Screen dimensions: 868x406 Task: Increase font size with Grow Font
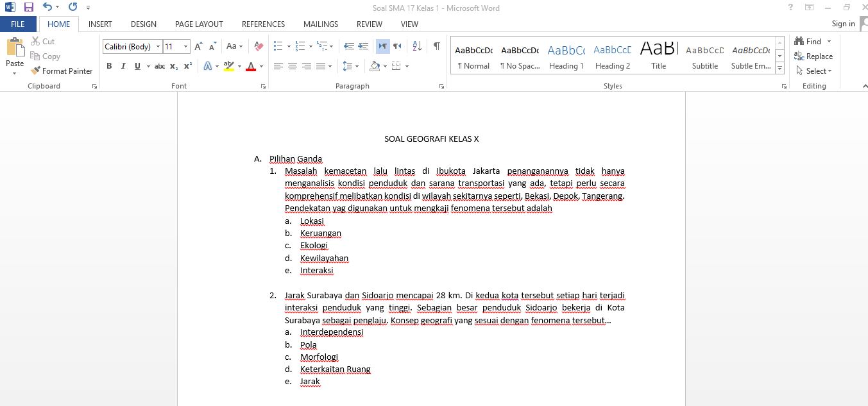tap(198, 47)
